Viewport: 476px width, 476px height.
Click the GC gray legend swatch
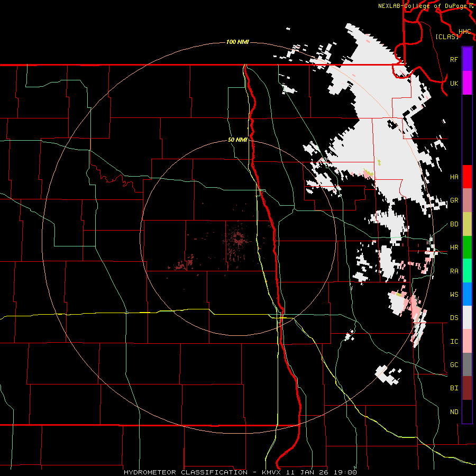pyautogui.click(x=467, y=364)
